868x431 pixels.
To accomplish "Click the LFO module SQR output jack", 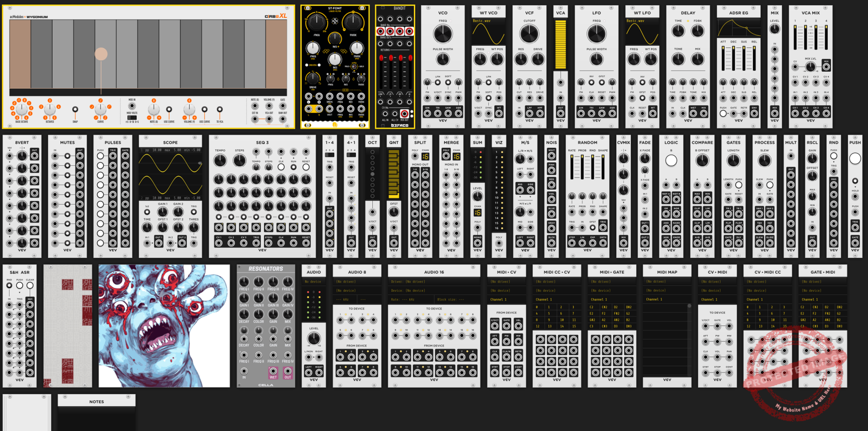I will pos(612,113).
